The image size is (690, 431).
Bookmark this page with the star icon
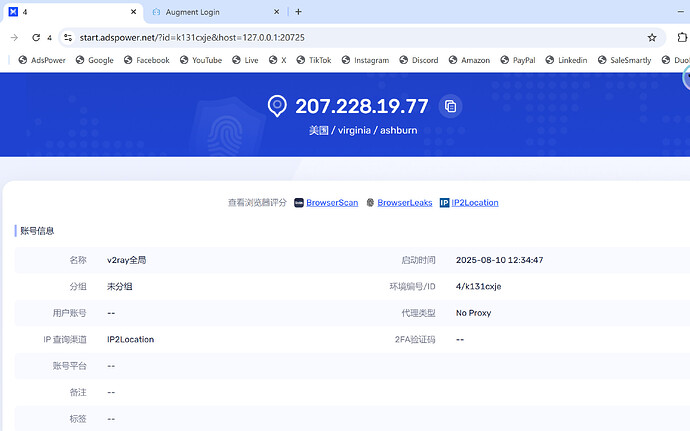[x=652, y=38]
